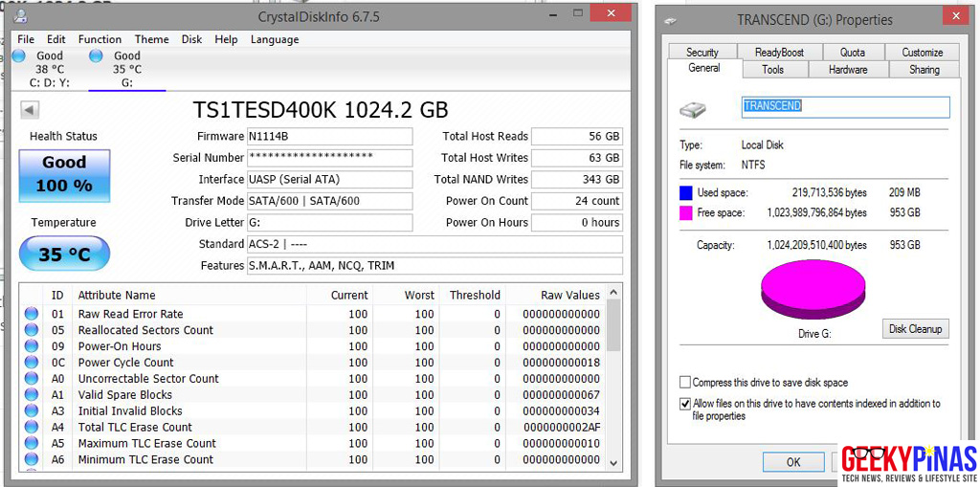Click the Transfer Mode SATA/600 field
Image resolution: width=980 pixels, height=487 pixels.
tap(330, 201)
